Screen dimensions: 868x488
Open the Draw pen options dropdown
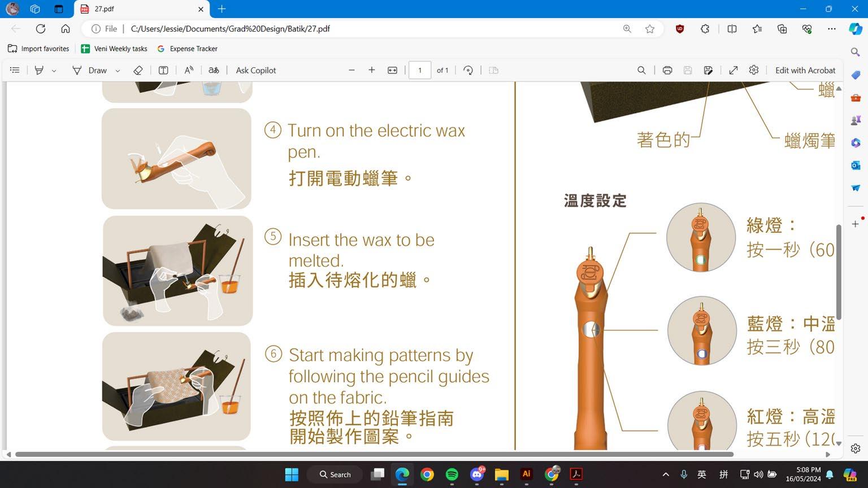[118, 71]
